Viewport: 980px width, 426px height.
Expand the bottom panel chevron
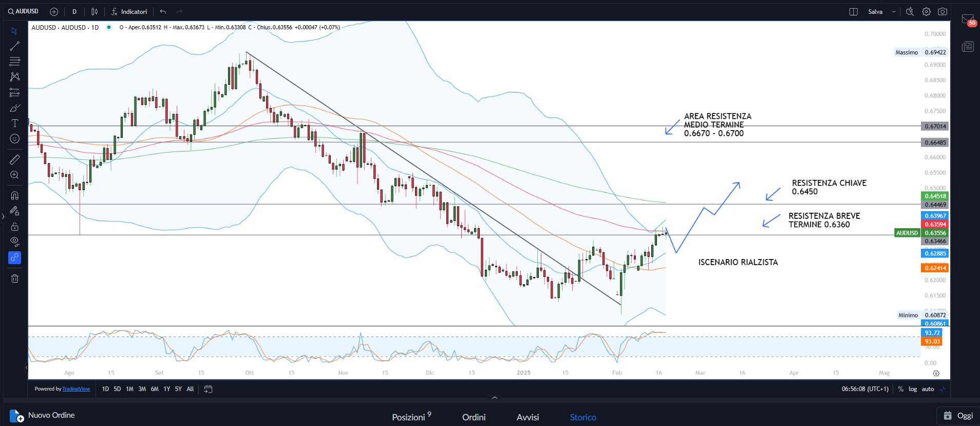click(x=494, y=398)
